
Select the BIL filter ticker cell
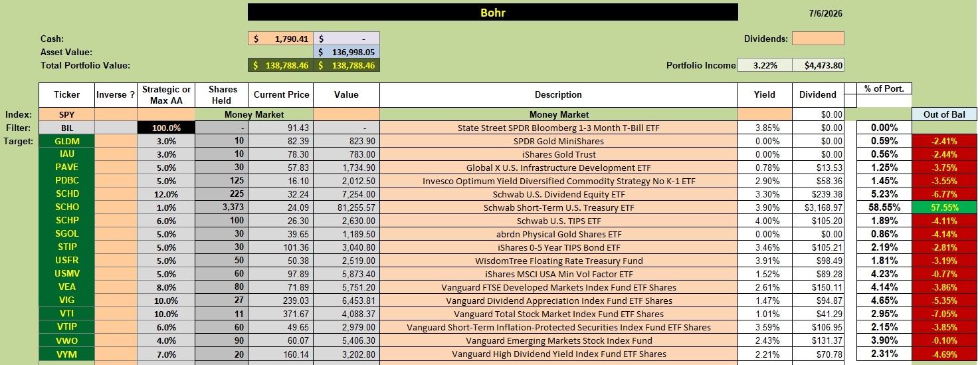point(66,128)
